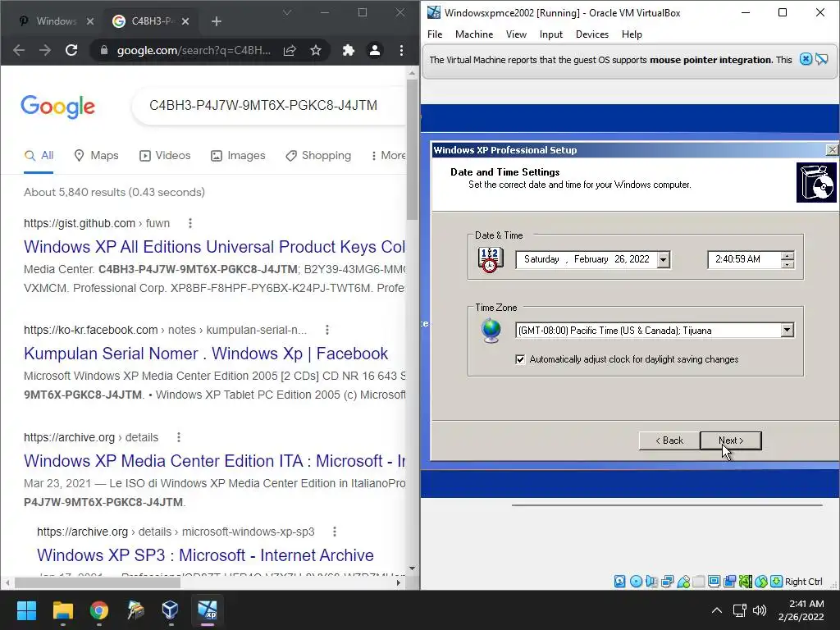Click the VirtualBox USB devices status icon
Screen dimensions: 840x630
(x=683, y=582)
